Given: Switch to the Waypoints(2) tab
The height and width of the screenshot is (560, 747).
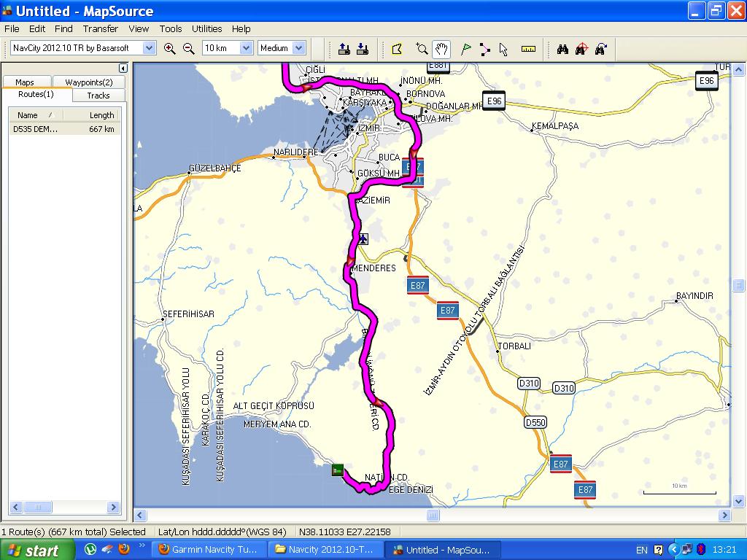Looking at the screenshot, I should click(x=88, y=82).
